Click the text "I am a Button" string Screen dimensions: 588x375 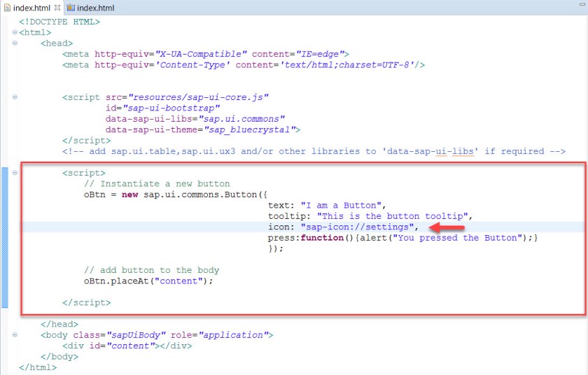[341, 205]
